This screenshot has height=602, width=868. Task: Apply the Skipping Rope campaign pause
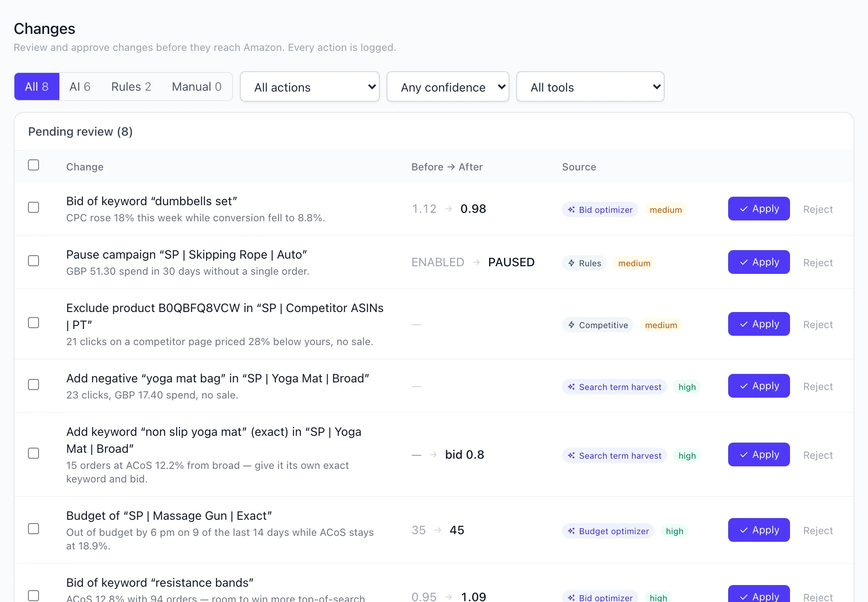coord(759,262)
